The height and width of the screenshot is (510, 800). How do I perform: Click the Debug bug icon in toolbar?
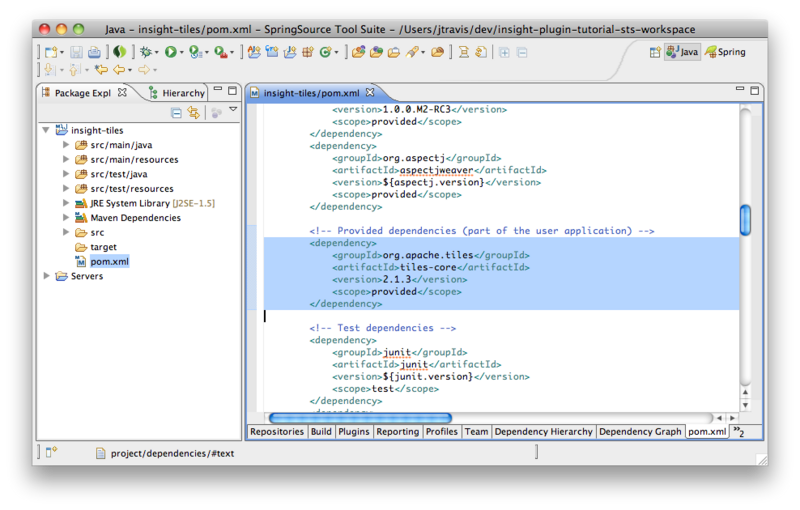[x=146, y=51]
